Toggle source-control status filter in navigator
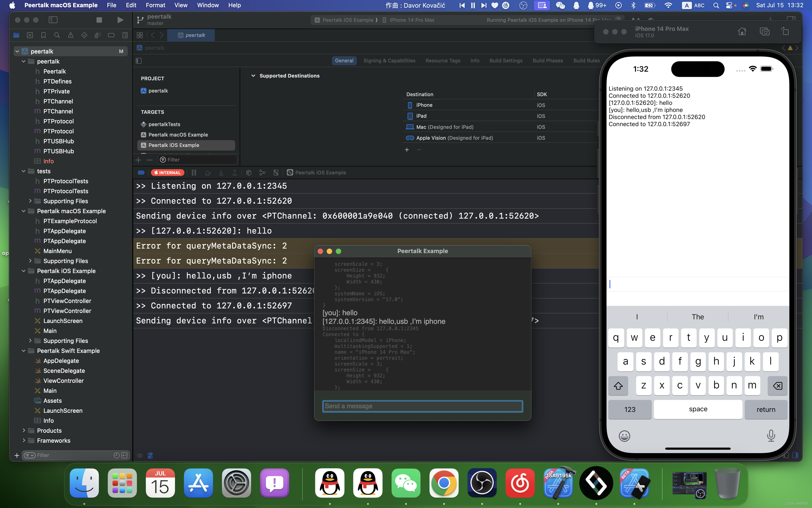Image resolution: width=812 pixels, height=508 pixels. coord(124,455)
